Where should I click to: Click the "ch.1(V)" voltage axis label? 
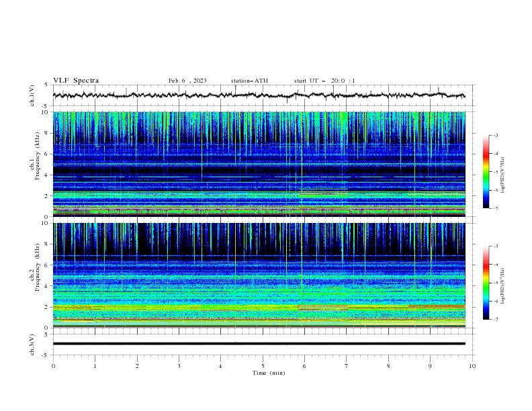click(x=32, y=95)
